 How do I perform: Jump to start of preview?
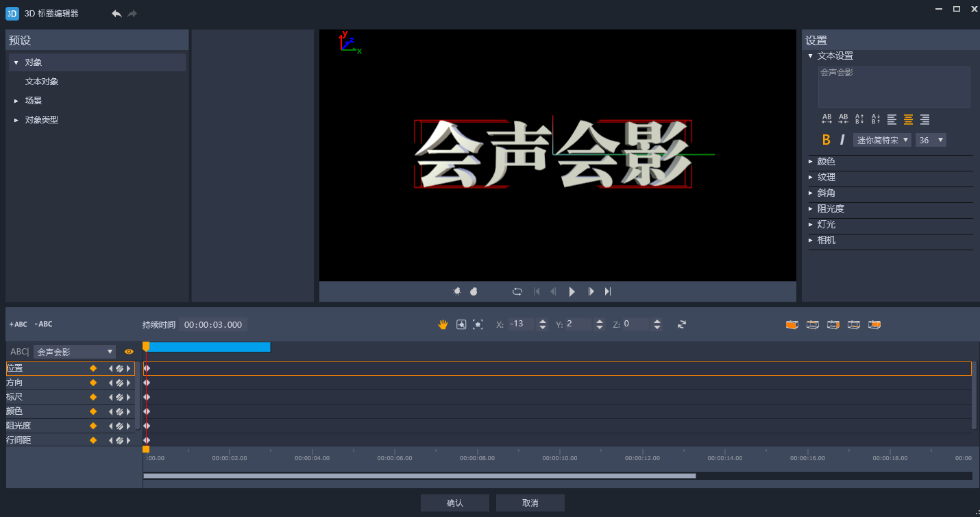(537, 291)
